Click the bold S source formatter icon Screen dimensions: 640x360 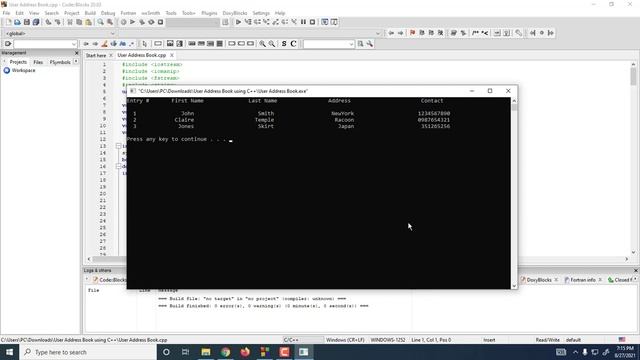point(284,44)
